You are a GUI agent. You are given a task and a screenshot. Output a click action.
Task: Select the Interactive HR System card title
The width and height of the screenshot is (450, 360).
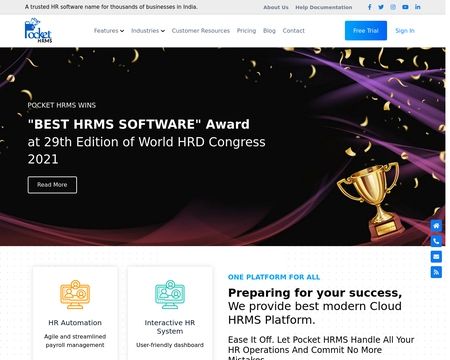tap(170, 327)
